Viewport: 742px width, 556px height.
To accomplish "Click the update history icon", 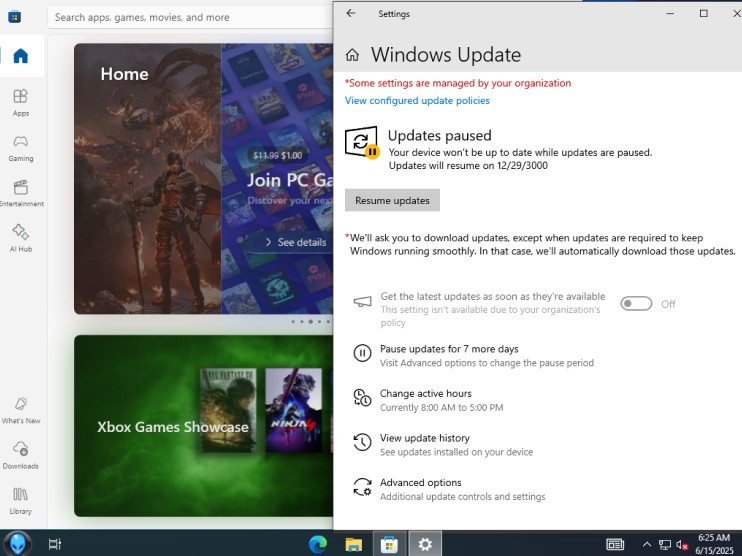I will pyautogui.click(x=362, y=442).
